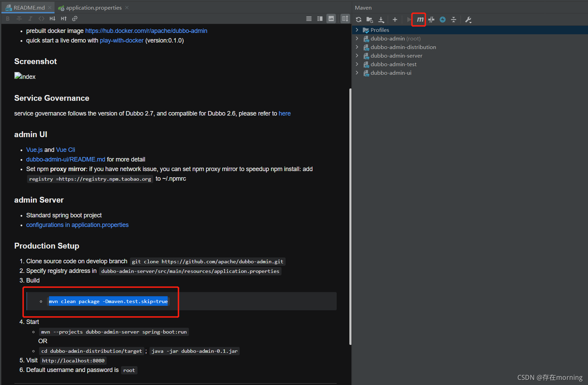Switch to editor and preview split view
The width and height of the screenshot is (588, 385).
(320, 19)
